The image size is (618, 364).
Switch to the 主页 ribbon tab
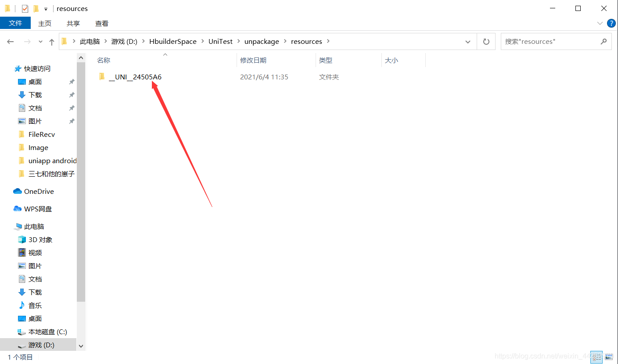click(x=45, y=23)
